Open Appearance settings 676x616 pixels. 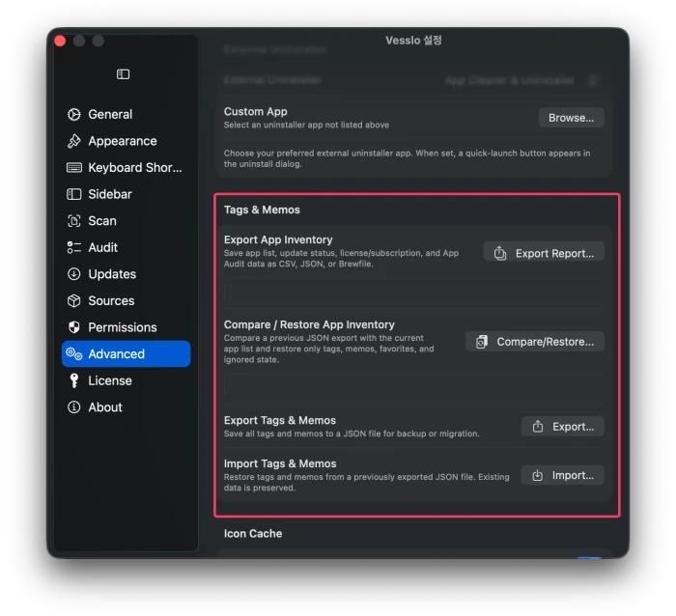pyautogui.click(x=126, y=141)
